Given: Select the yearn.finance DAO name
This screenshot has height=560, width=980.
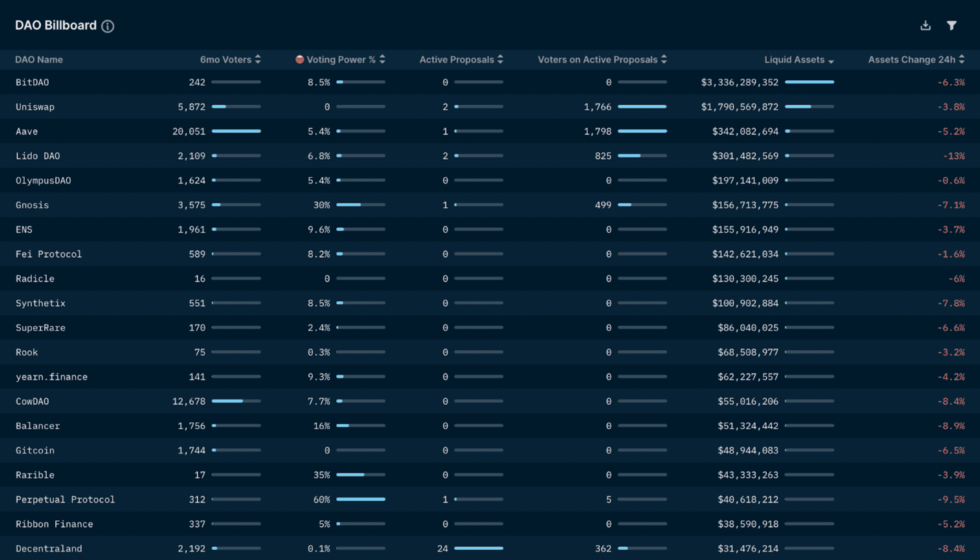Looking at the screenshot, I should [x=51, y=377].
